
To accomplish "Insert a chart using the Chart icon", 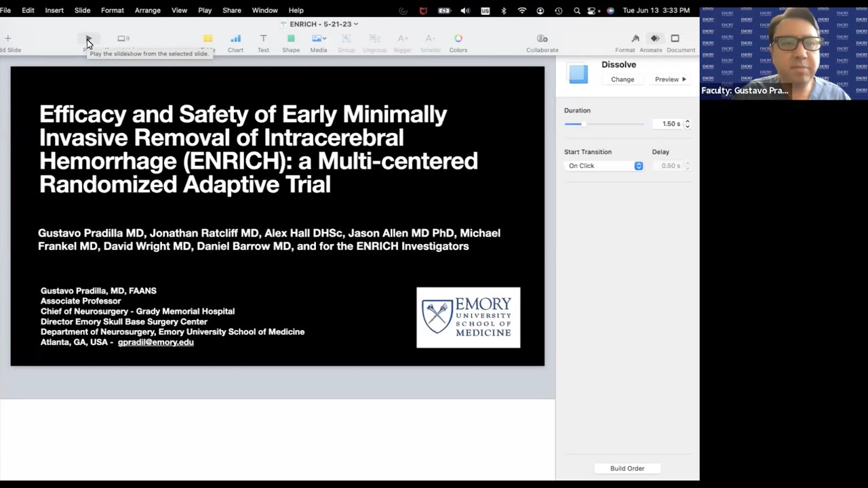I will [235, 39].
